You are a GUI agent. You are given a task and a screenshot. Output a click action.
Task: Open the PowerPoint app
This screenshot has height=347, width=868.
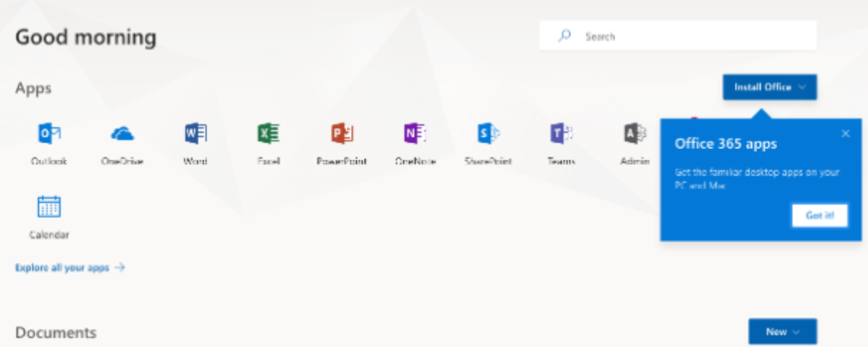coord(341,143)
